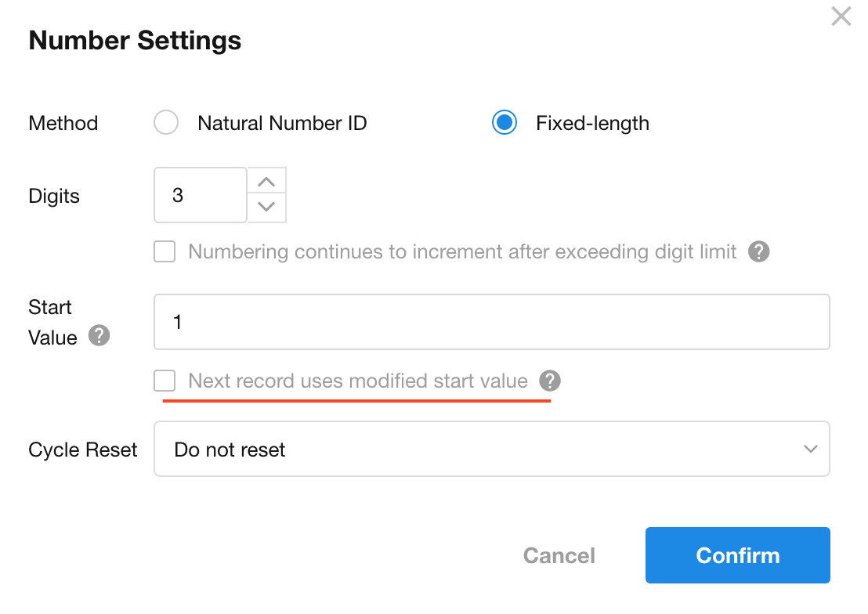Enable numbering continues after digit limit checkbox

[165, 251]
